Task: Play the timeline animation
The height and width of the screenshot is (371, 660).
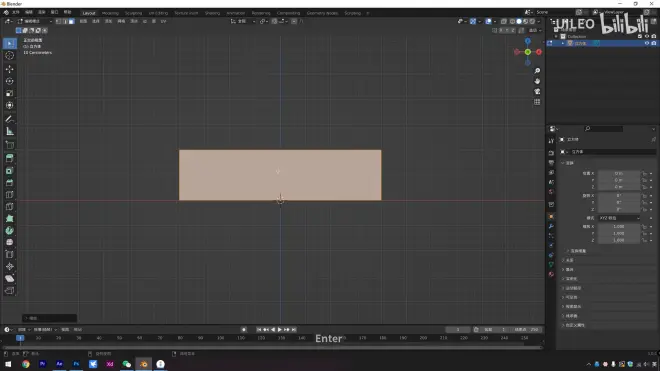Action: click(x=279, y=330)
